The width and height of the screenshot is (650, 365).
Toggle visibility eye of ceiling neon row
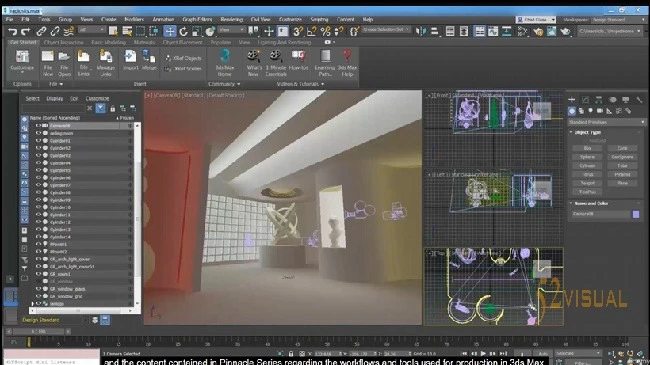(38, 133)
